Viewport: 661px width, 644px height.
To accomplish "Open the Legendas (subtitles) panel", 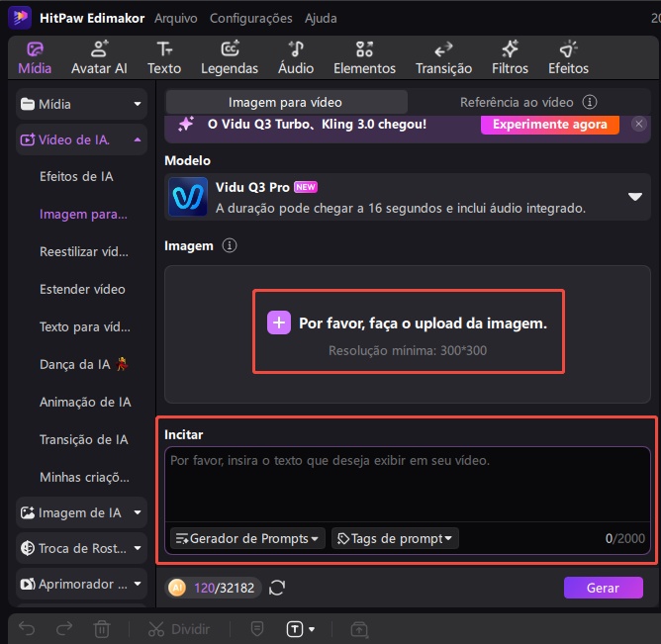I will pos(230,57).
